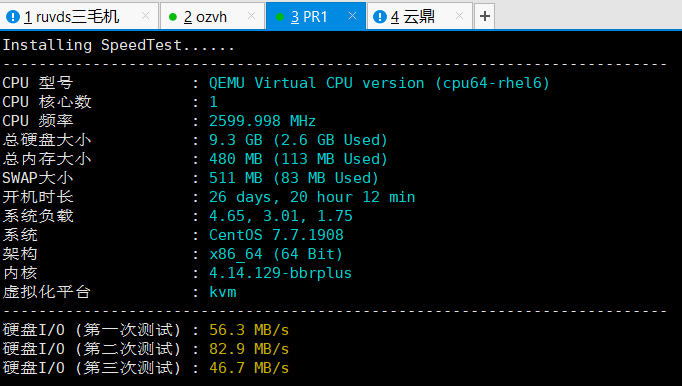The height and width of the screenshot is (386, 682).
Task: Click the 56.3 MB/s first disk result
Action: tap(249, 330)
